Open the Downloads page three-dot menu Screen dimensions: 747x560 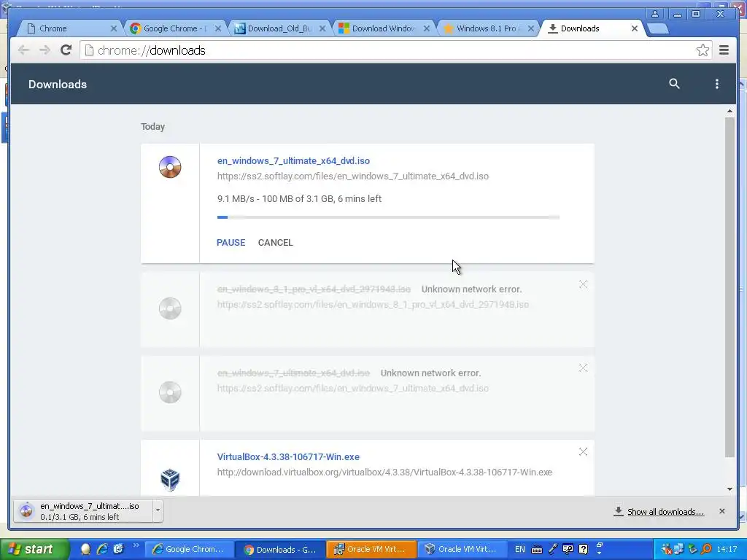(x=716, y=84)
